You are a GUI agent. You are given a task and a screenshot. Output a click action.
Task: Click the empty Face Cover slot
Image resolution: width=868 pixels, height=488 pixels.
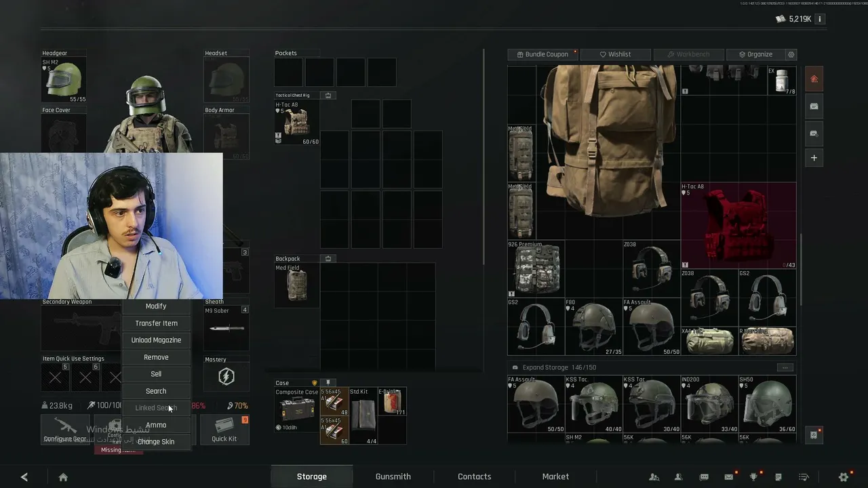tap(64, 133)
